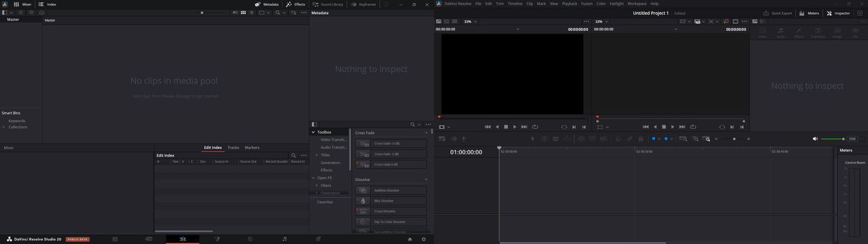Expand the Titles category
This screenshot has height=244, width=868.
coord(317,155)
